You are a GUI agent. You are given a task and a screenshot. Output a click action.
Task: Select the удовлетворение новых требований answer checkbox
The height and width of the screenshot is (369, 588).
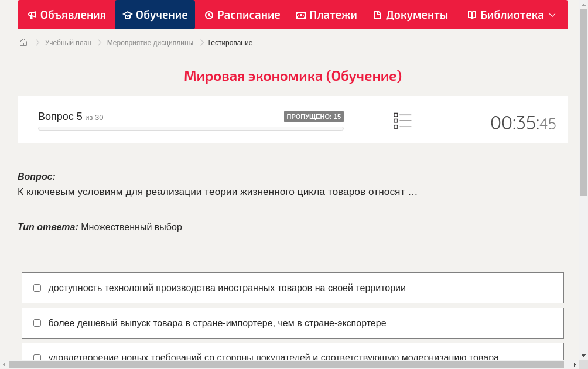pyautogui.click(x=37, y=357)
